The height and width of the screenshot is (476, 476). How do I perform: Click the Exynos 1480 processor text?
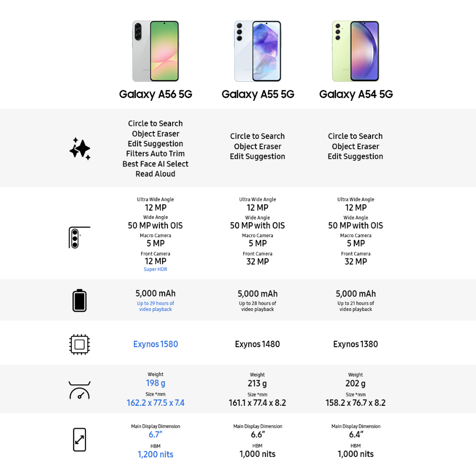[x=258, y=344]
